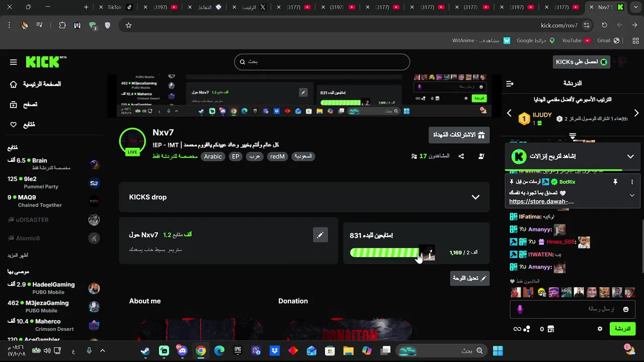
Task: Send message with green الدردشة button
Action: click(x=622, y=329)
